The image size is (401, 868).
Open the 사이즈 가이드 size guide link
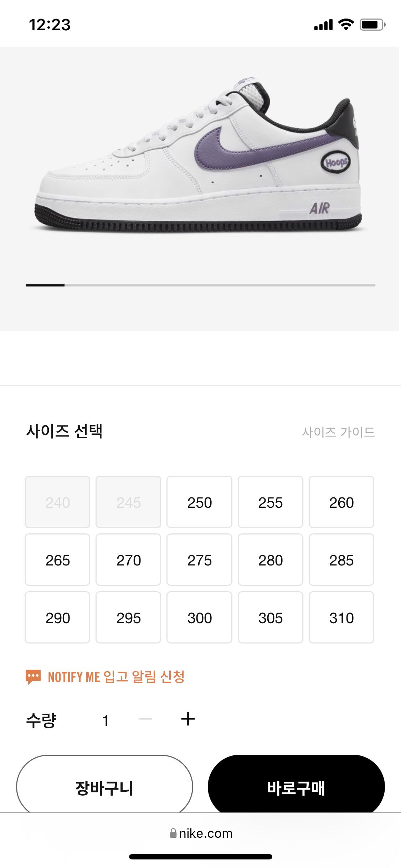[x=338, y=432]
